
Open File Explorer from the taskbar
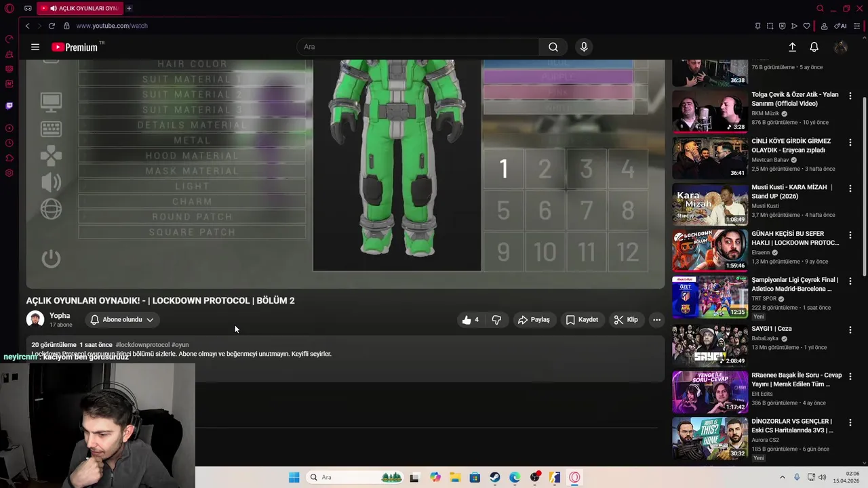coord(454,477)
